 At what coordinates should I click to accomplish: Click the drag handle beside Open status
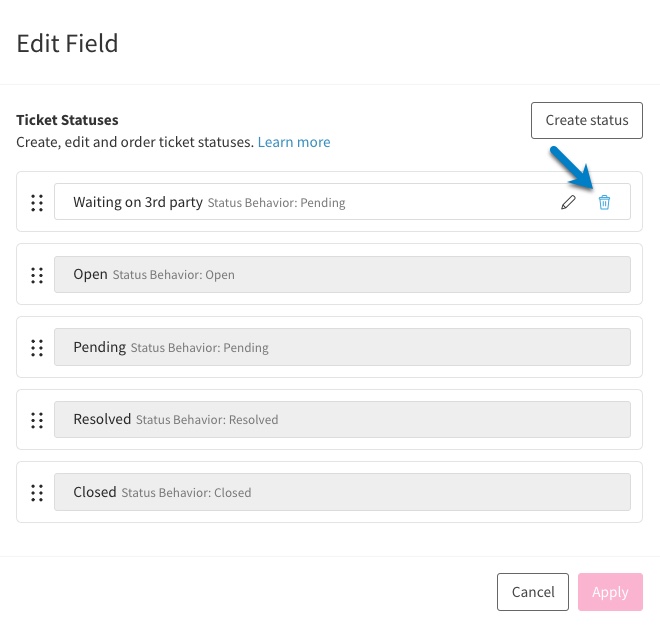point(37,275)
